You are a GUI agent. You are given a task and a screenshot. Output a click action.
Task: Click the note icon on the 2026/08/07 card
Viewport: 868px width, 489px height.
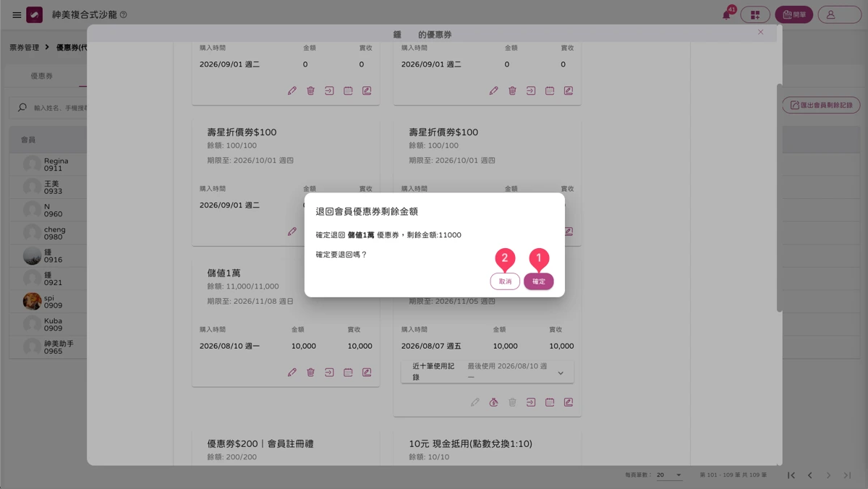click(569, 402)
